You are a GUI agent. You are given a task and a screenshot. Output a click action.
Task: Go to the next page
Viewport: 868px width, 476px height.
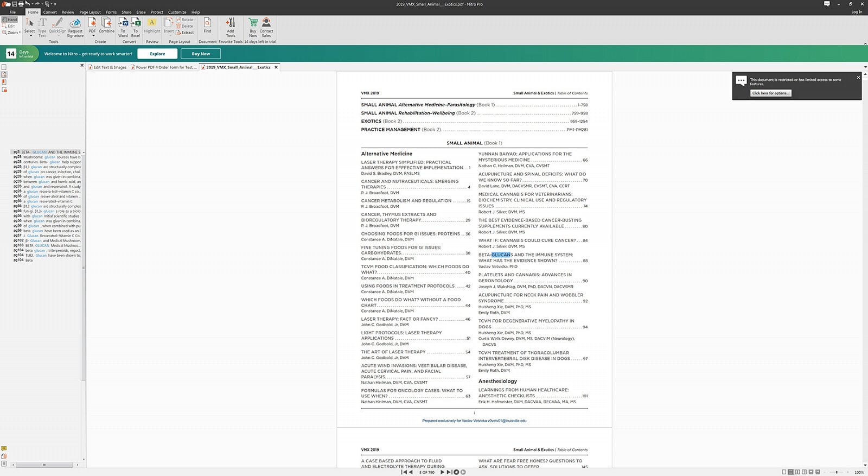[x=442, y=472]
